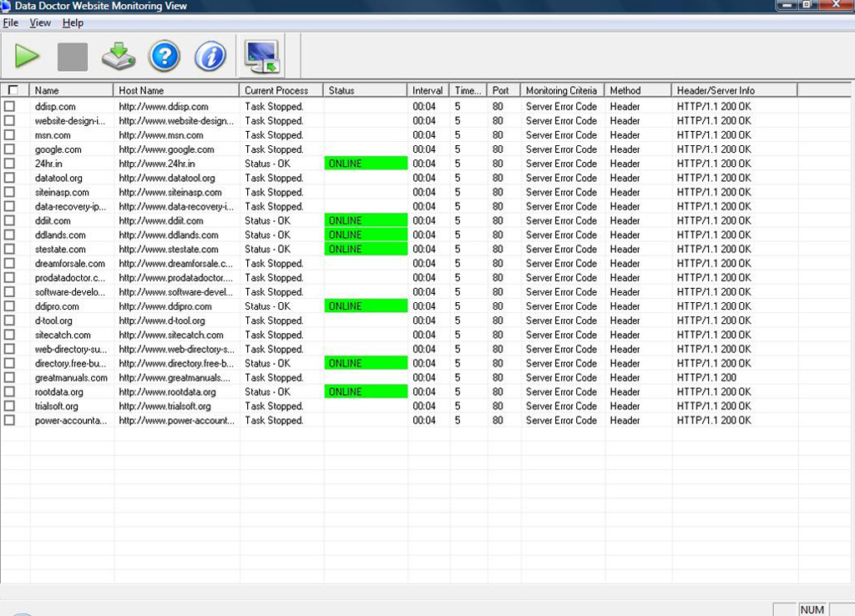
Task: Select host name http://www.siteinasp.com
Action: (x=170, y=192)
